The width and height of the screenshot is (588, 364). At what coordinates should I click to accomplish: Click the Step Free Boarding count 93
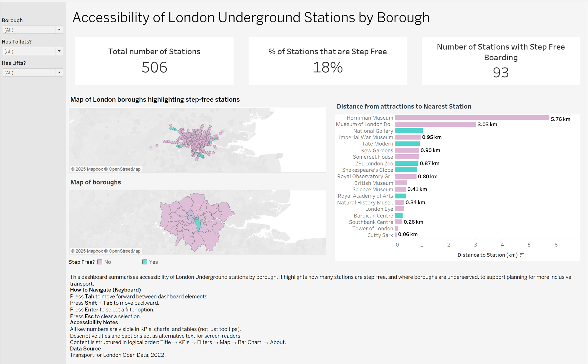(x=501, y=72)
